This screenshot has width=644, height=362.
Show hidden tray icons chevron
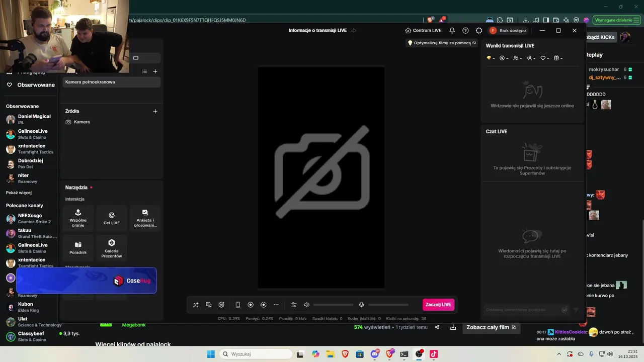[558, 354]
